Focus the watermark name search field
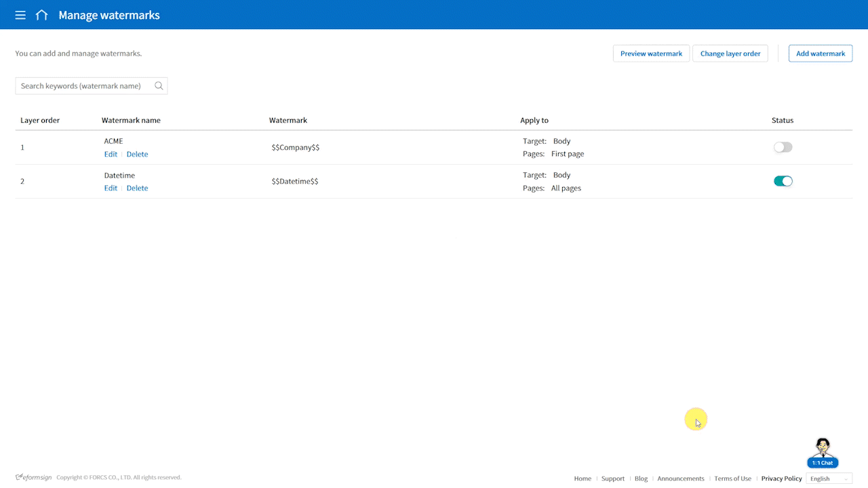This screenshot has height=488, width=868. (85, 86)
